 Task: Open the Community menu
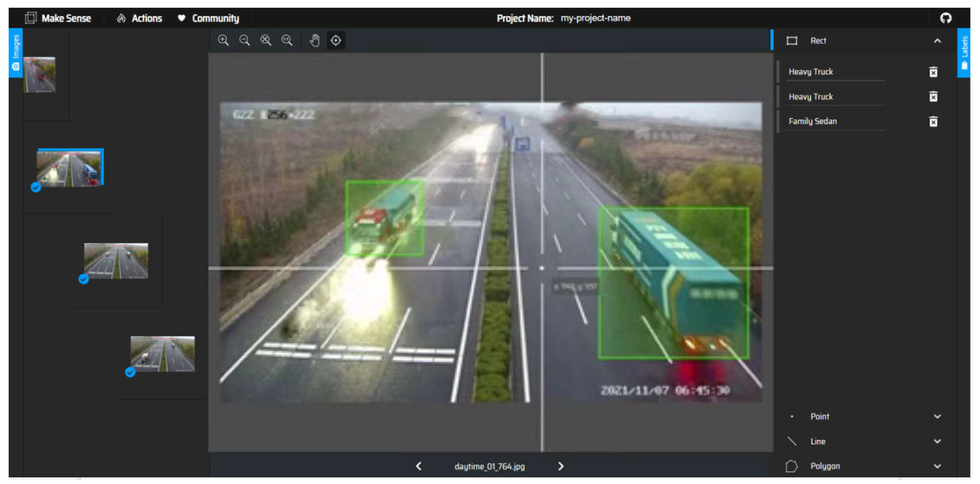pyautogui.click(x=208, y=18)
